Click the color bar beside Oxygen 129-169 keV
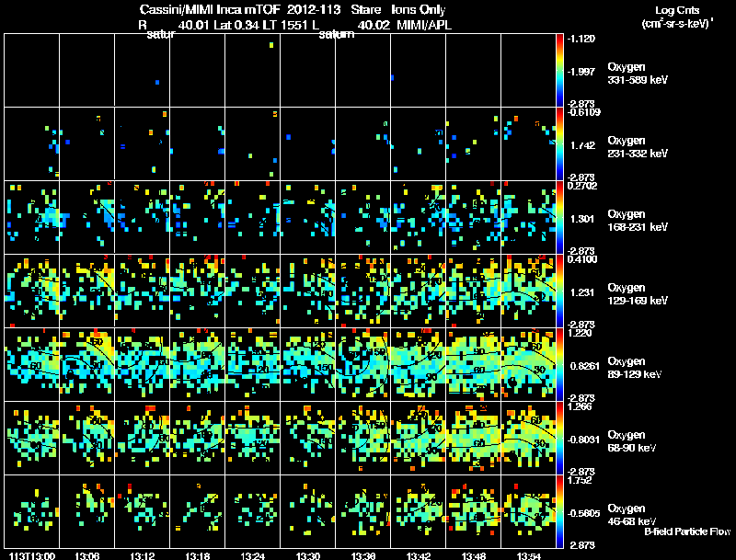736x560 pixels. click(559, 291)
